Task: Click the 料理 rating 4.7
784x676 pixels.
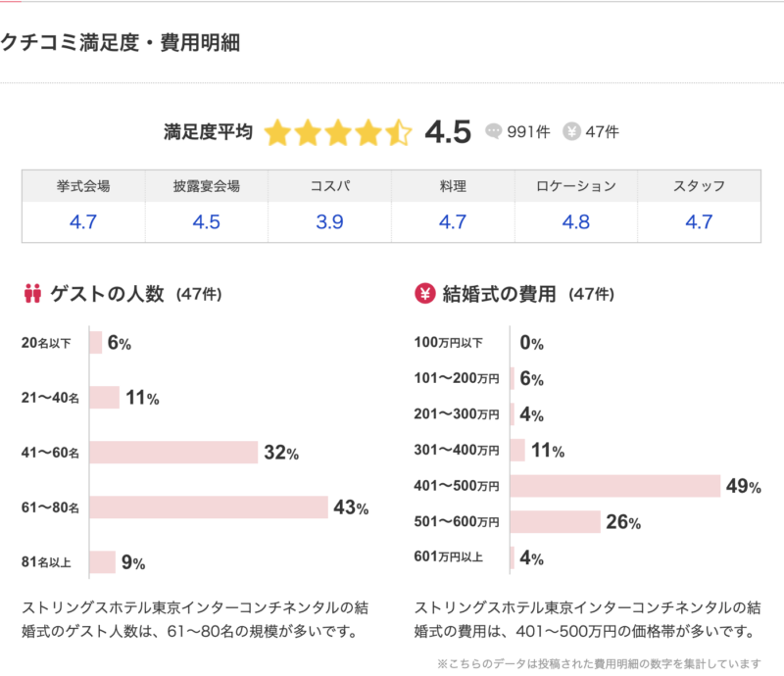Action: point(453,222)
